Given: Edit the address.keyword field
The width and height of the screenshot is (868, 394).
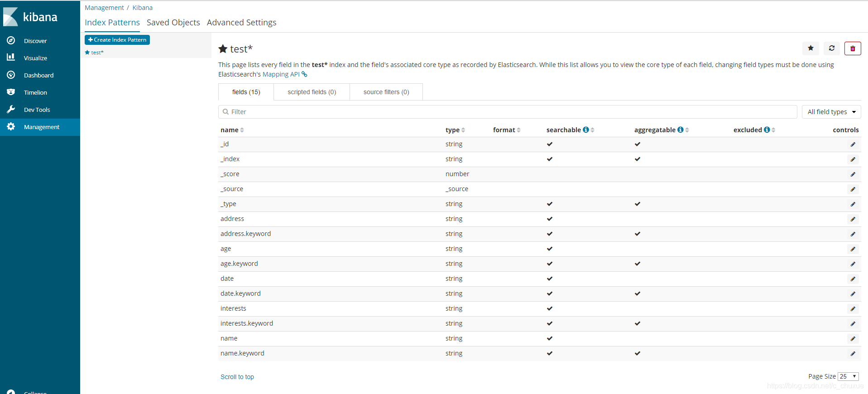Looking at the screenshot, I should click(x=853, y=234).
